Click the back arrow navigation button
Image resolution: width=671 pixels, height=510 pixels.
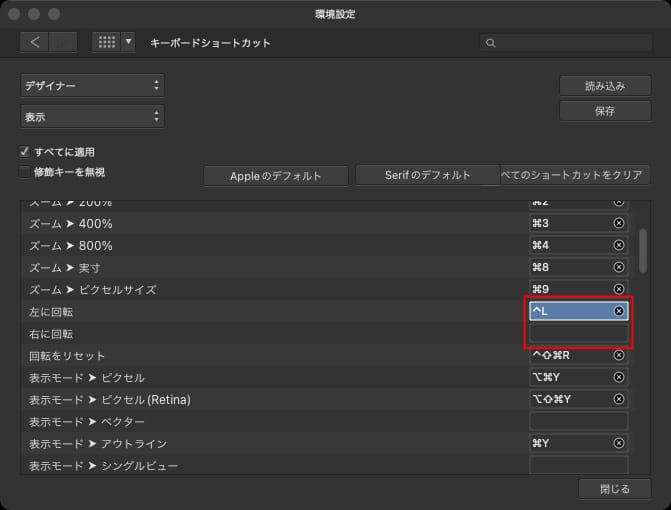(x=35, y=42)
